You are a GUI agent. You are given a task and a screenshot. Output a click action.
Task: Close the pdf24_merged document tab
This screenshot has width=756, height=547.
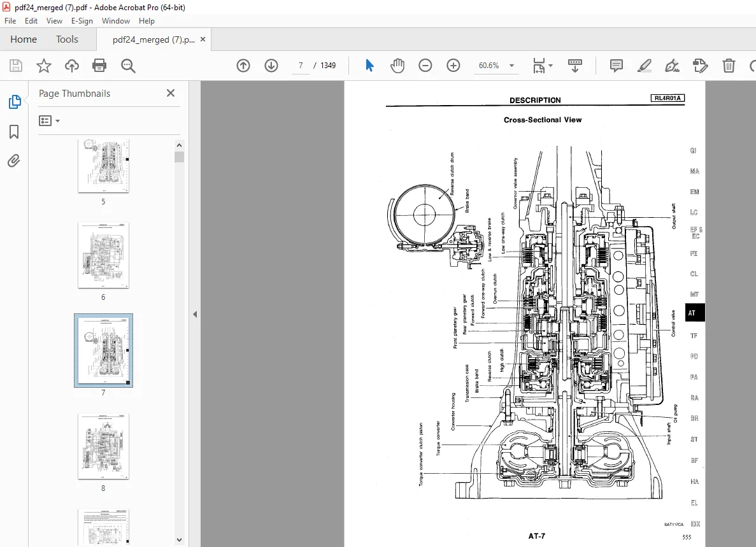pyautogui.click(x=203, y=39)
